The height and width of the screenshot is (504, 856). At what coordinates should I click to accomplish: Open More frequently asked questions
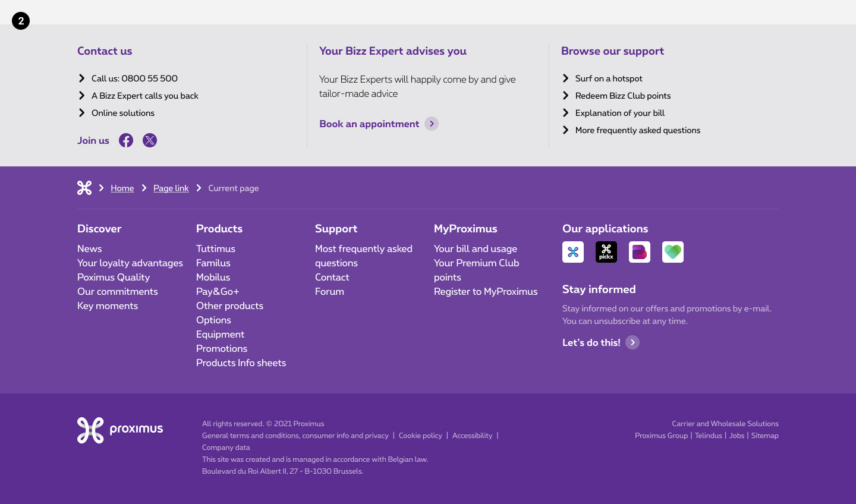(x=637, y=130)
